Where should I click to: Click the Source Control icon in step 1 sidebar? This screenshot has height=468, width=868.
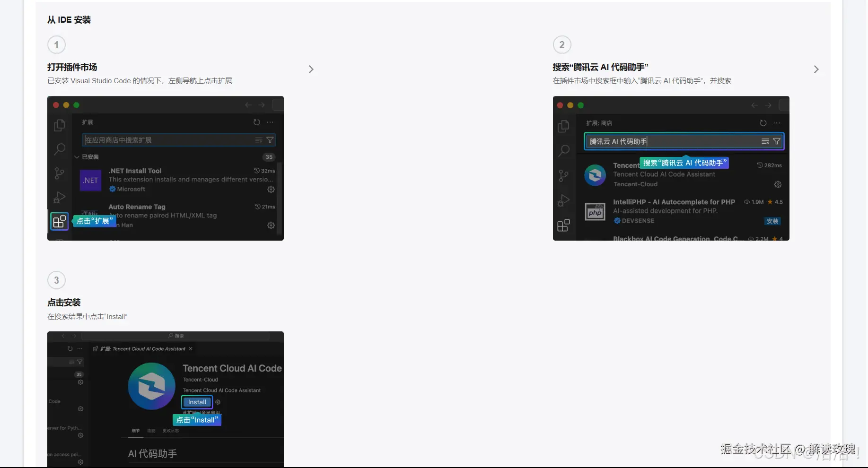(x=60, y=173)
